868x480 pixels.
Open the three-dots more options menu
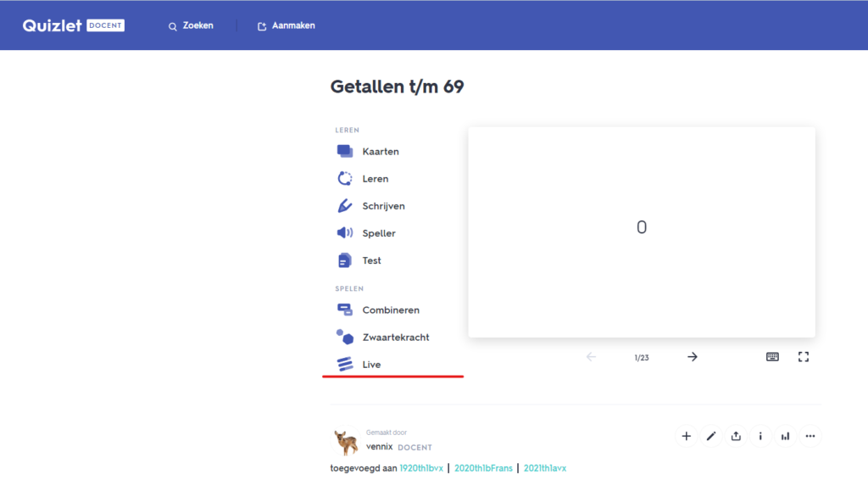tap(810, 436)
